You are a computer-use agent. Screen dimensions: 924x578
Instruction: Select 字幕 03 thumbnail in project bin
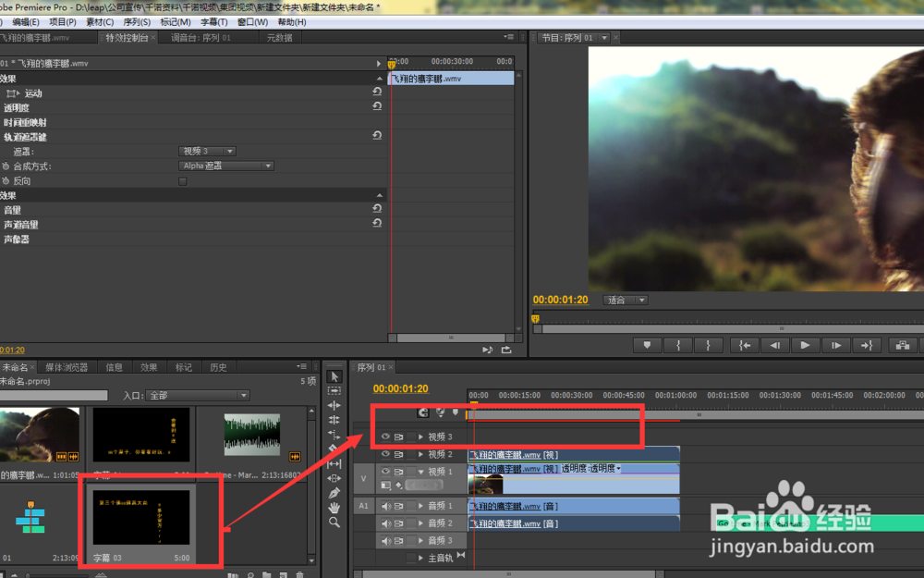(141, 518)
